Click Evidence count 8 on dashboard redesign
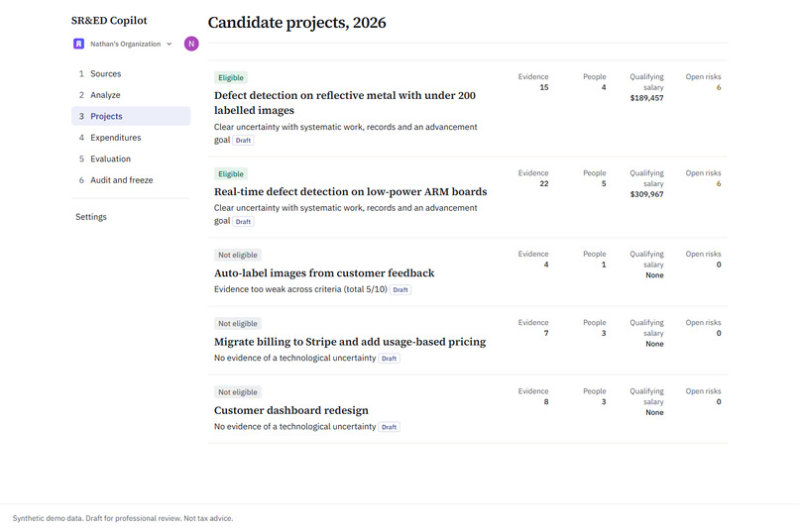 click(x=546, y=402)
